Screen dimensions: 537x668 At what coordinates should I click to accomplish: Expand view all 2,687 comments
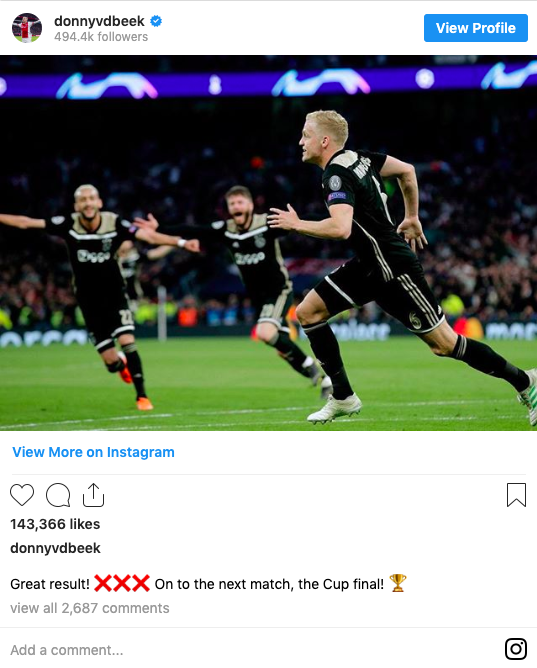tap(90, 608)
